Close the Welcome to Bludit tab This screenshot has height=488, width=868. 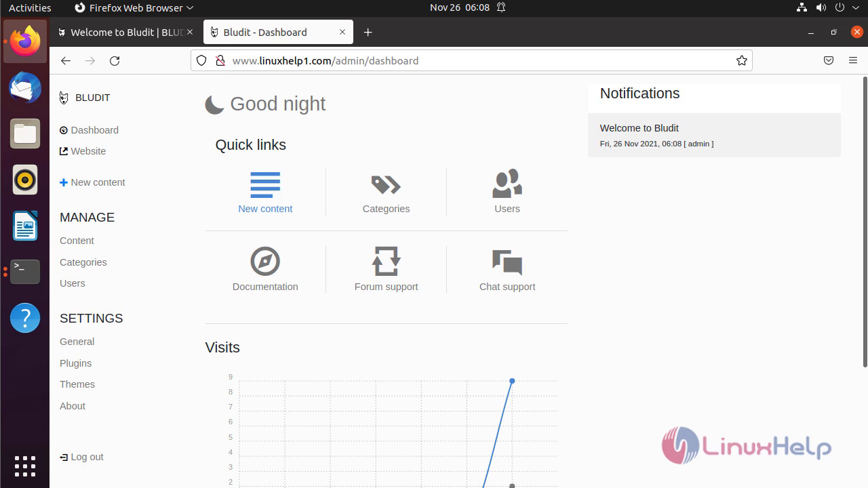tap(190, 32)
